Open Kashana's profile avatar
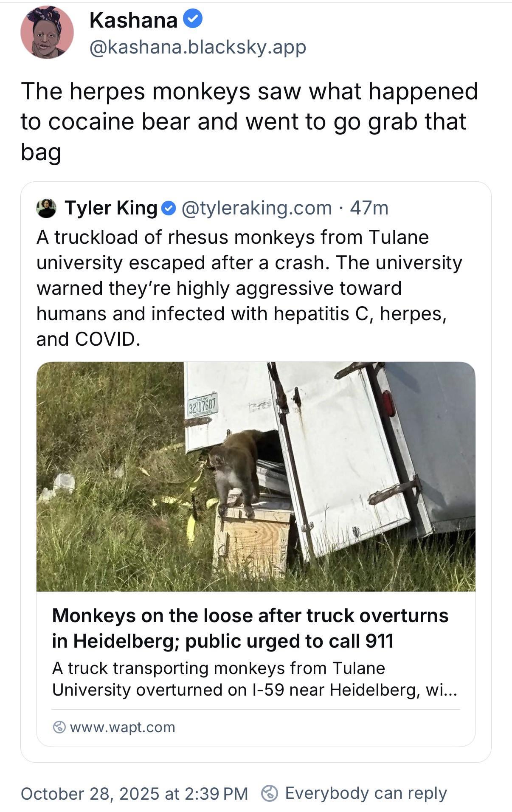This screenshot has width=512, height=812. click(x=47, y=32)
